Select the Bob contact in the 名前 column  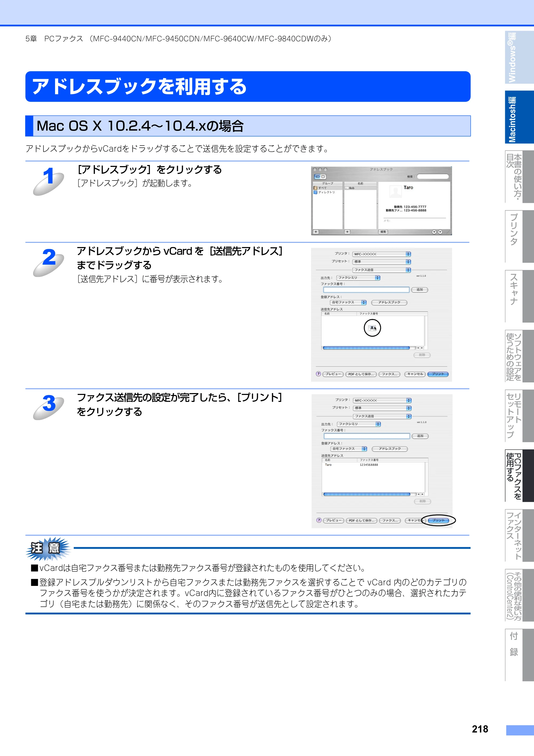360,188
